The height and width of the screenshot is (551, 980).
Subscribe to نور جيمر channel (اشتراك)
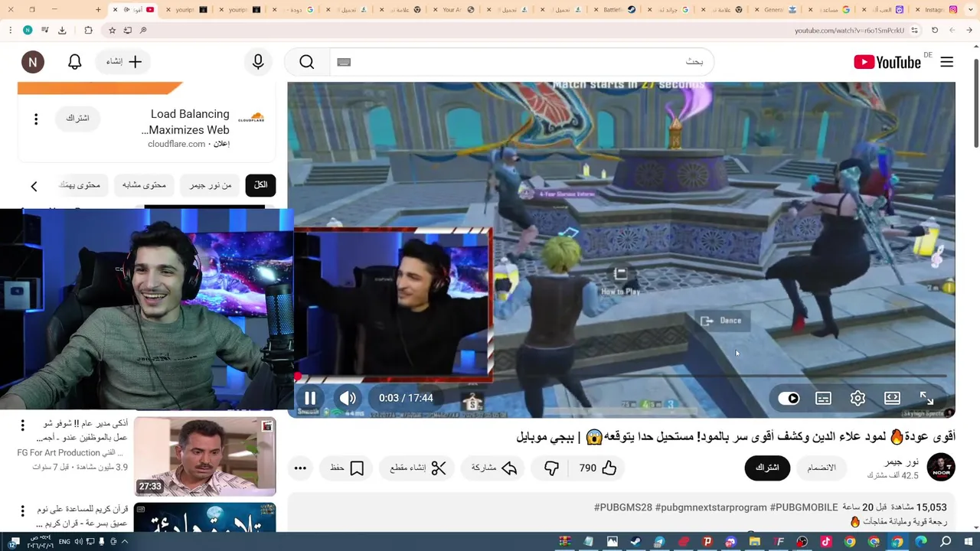point(767,468)
